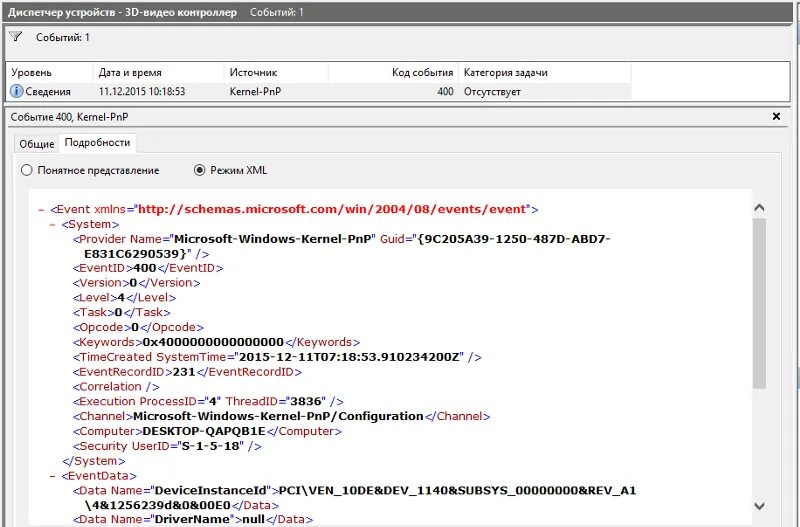
Task: Click the Microsoft-Windows-Kernel-PnP provider name
Action: coord(274,239)
